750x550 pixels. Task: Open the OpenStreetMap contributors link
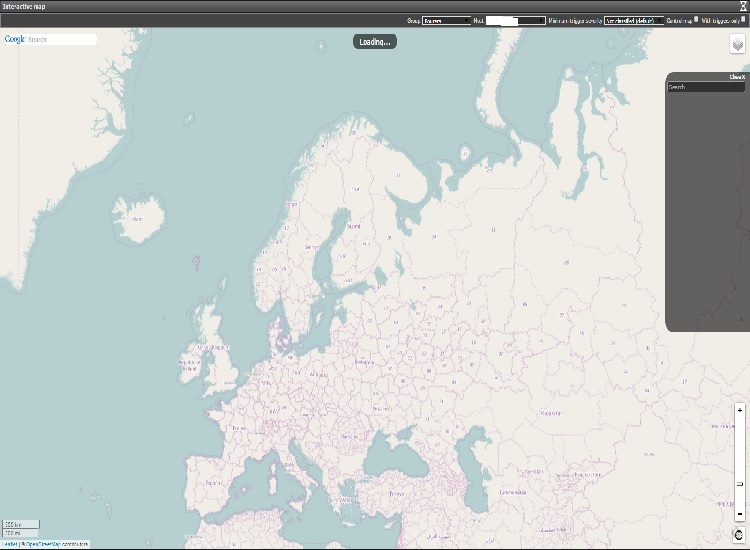click(x=55, y=544)
